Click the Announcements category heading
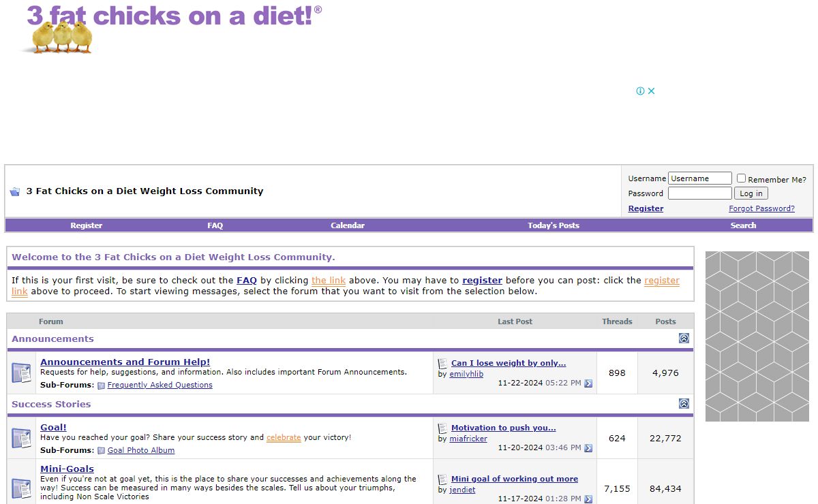 (x=53, y=339)
